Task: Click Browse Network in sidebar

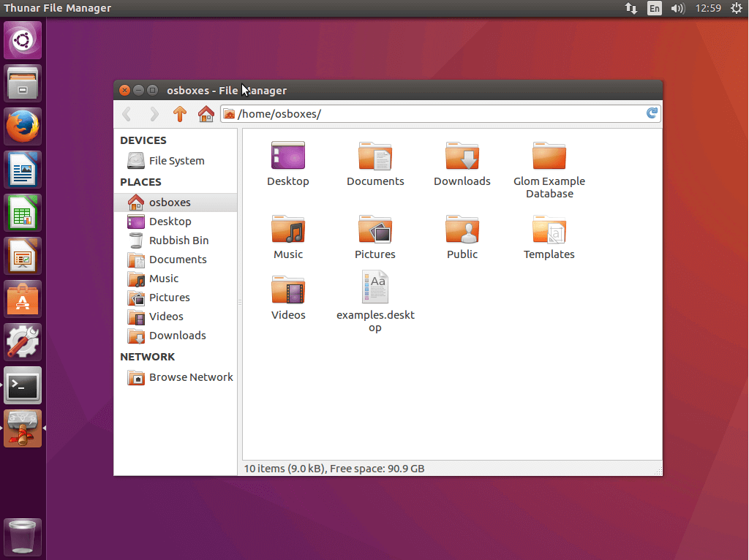Action: pyautogui.click(x=190, y=377)
